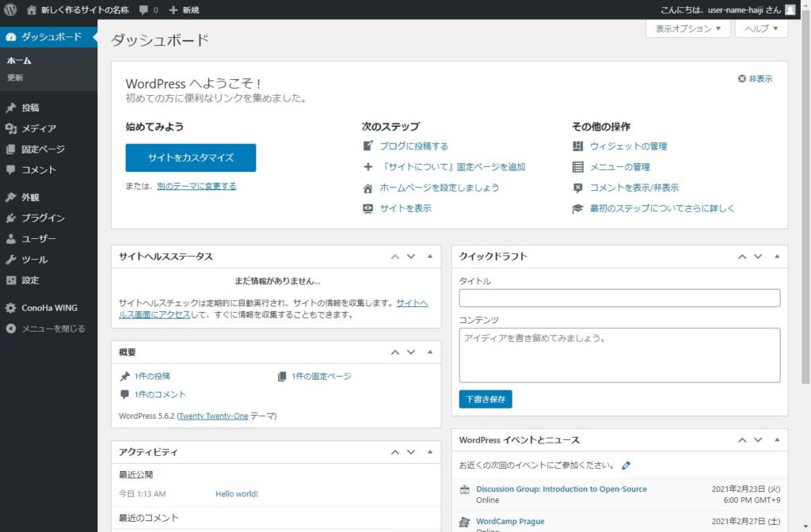Click the dashboard gauge icon
Viewport: 811px width, 532px height.
click(11, 36)
